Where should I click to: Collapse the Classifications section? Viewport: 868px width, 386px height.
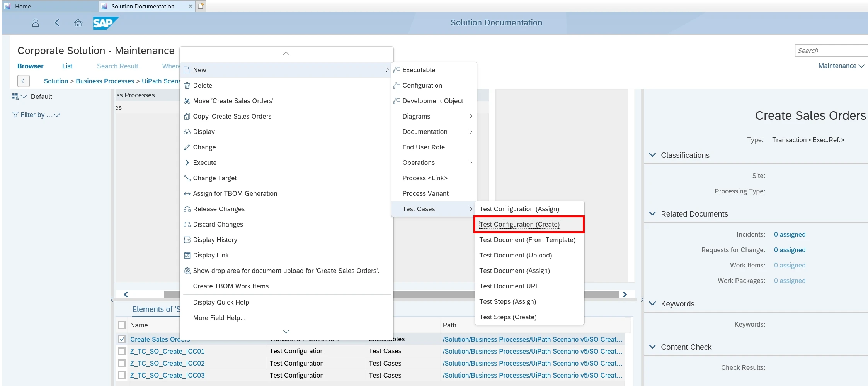click(652, 155)
